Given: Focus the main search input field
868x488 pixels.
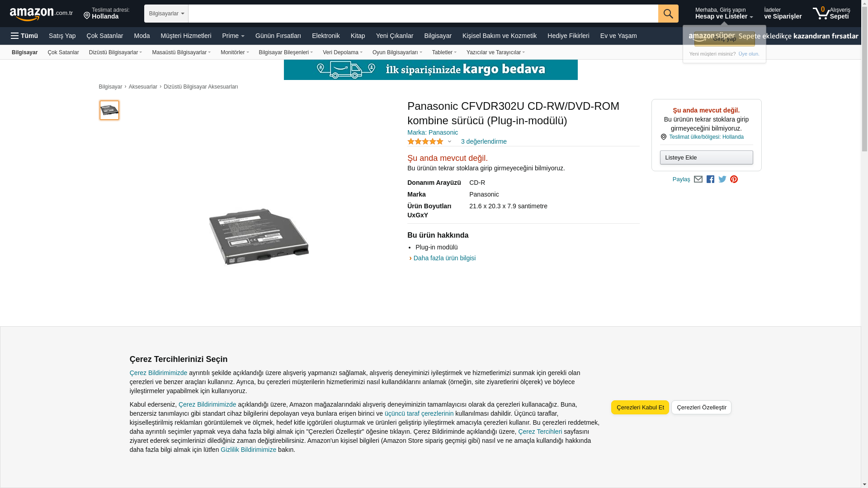Looking at the screenshot, I should tap(423, 14).
